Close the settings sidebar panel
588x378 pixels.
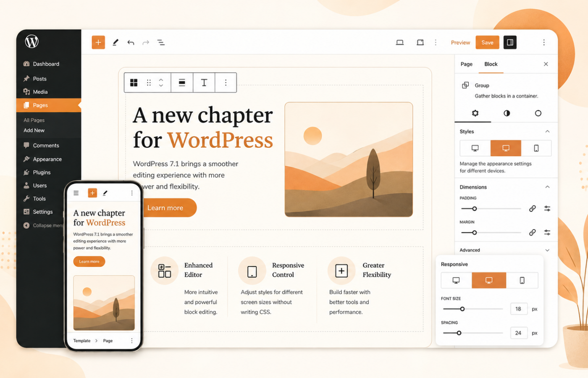point(546,64)
